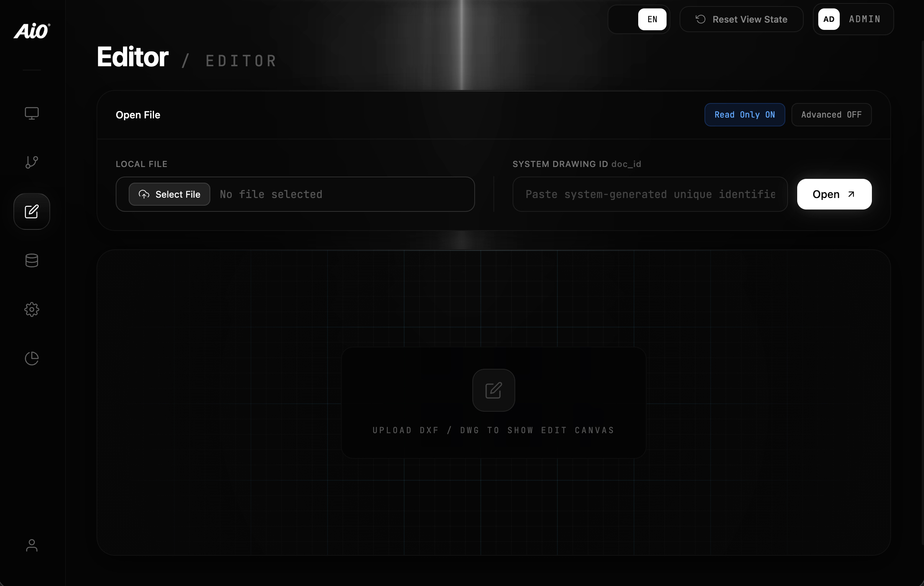
Task: Click the edit icon in canvas placeholder
Action: [x=493, y=390]
